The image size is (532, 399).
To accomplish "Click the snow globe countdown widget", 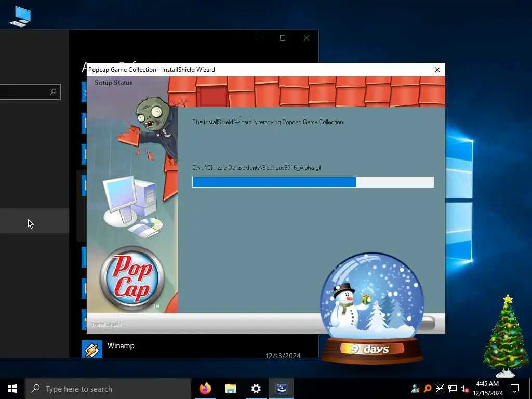I will 372,308.
